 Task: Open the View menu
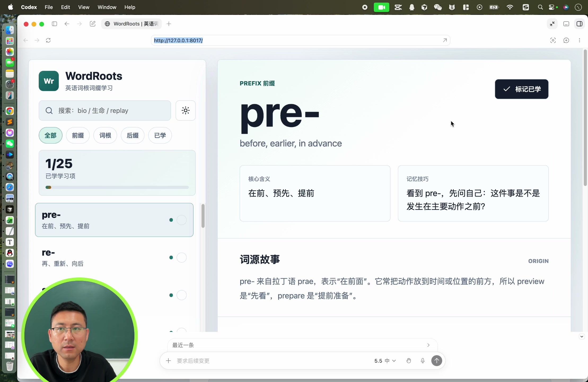[84, 7]
